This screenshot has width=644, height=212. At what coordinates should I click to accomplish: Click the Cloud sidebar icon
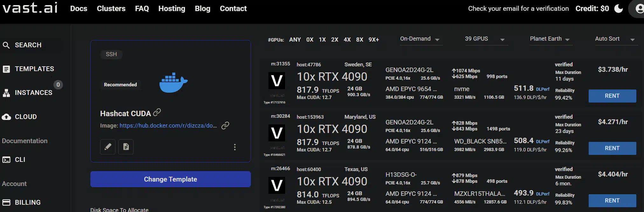point(6,117)
